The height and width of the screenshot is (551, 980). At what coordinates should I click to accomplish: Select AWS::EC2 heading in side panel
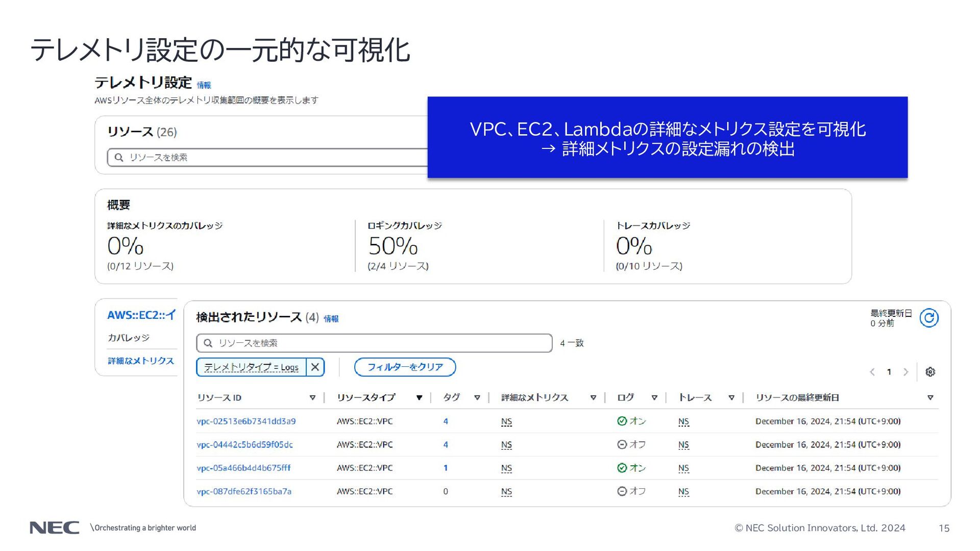tap(141, 315)
